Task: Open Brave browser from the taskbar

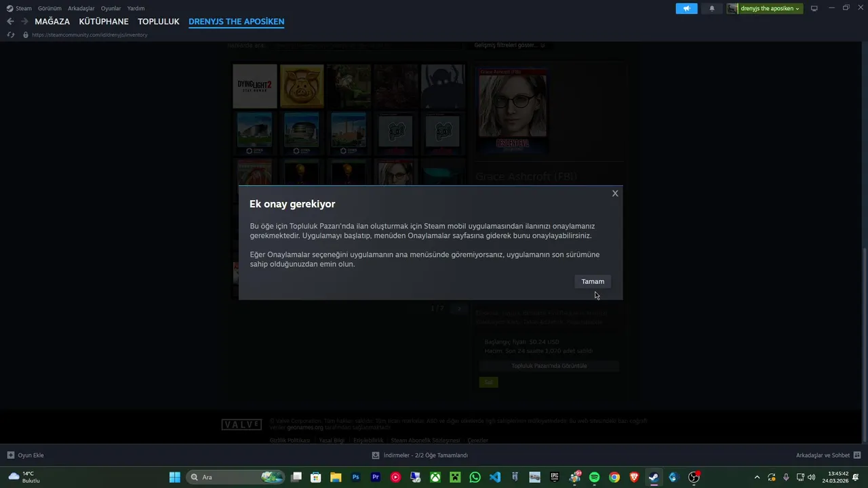Action: click(634, 477)
